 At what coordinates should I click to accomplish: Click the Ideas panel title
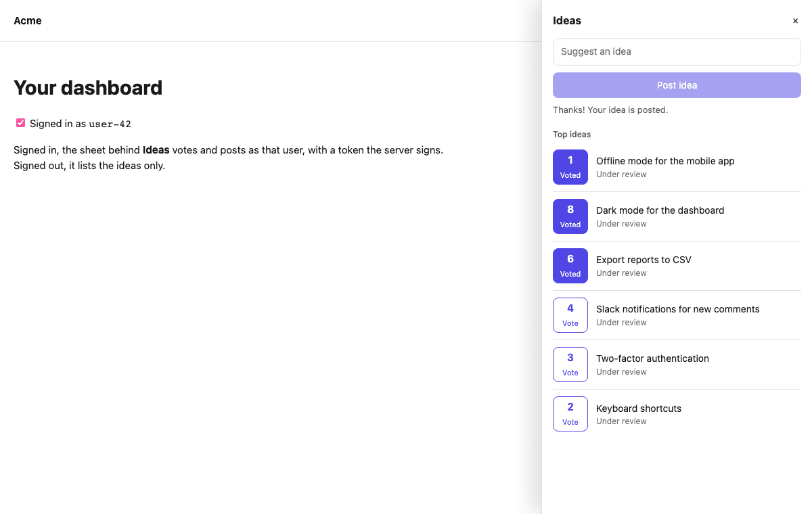coord(567,21)
